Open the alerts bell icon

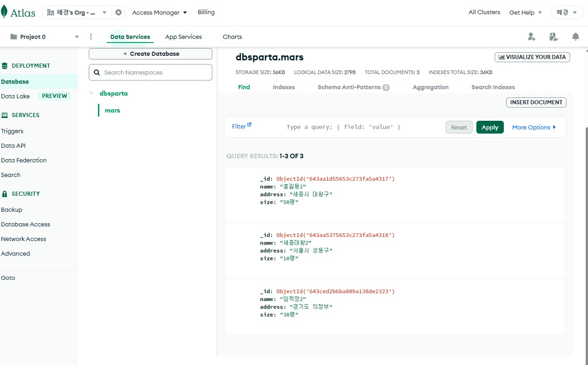576,37
